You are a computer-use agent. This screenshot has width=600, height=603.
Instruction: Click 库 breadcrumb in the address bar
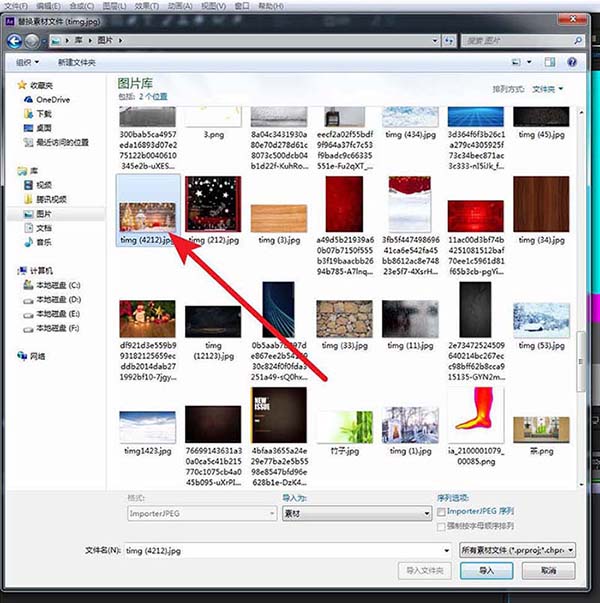coord(79,40)
